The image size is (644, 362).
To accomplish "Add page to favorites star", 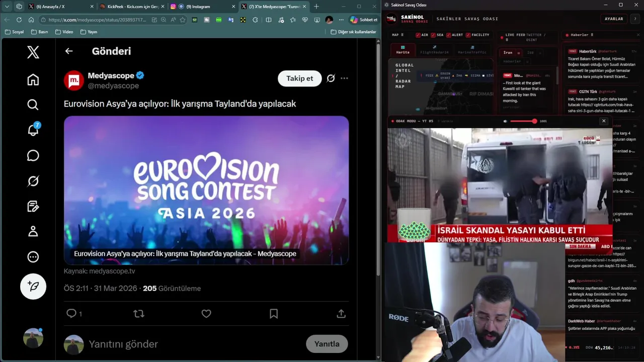I will pyautogui.click(x=183, y=20).
